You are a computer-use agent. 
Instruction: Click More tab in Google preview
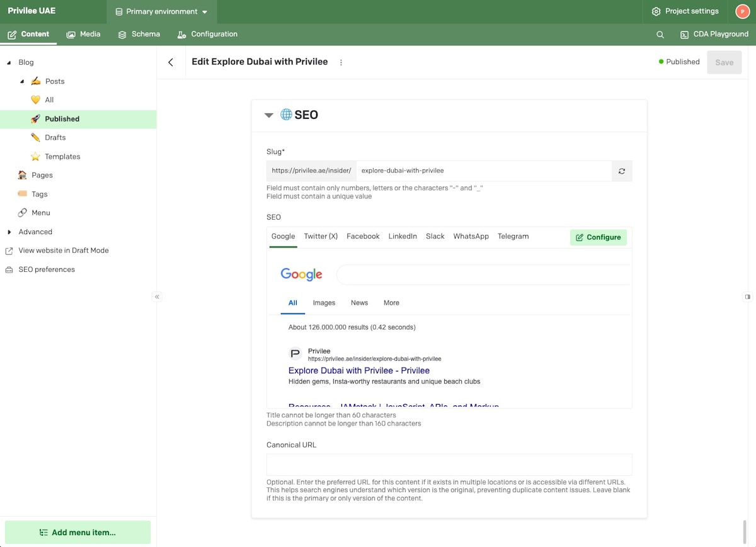(x=391, y=303)
